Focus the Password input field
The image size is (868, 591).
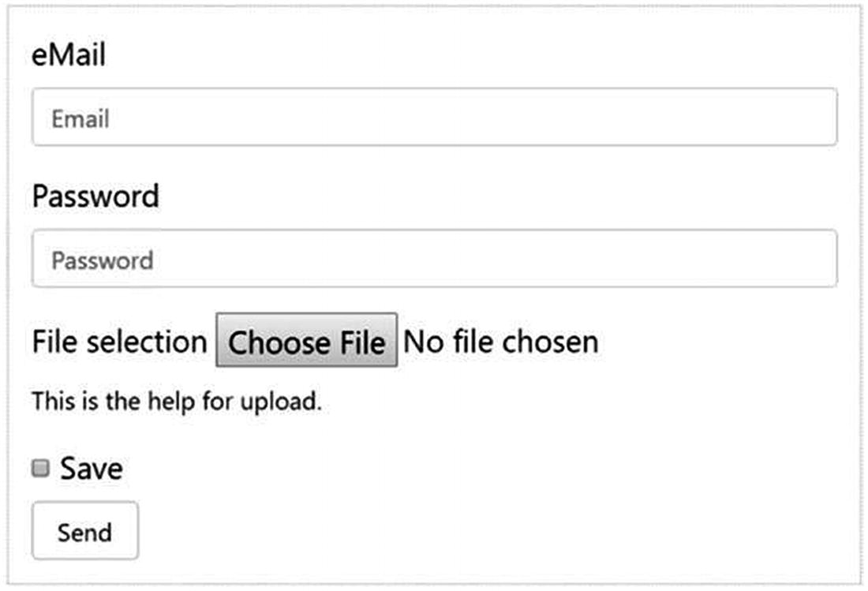pyautogui.click(x=434, y=259)
